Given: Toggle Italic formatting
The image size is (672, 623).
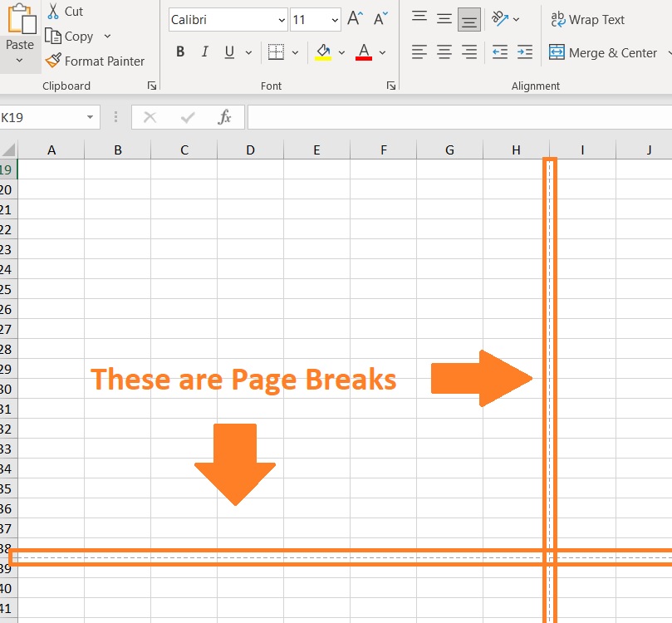Looking at the screenshot, I should tap(204, 51).
